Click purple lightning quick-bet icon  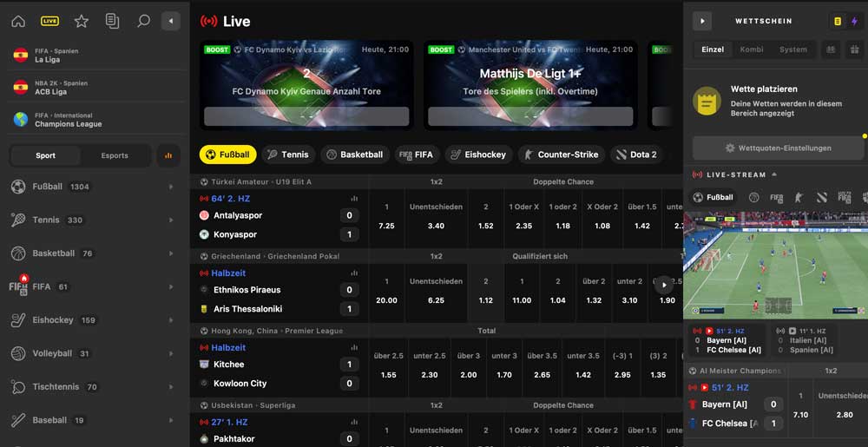pos(854,21)
